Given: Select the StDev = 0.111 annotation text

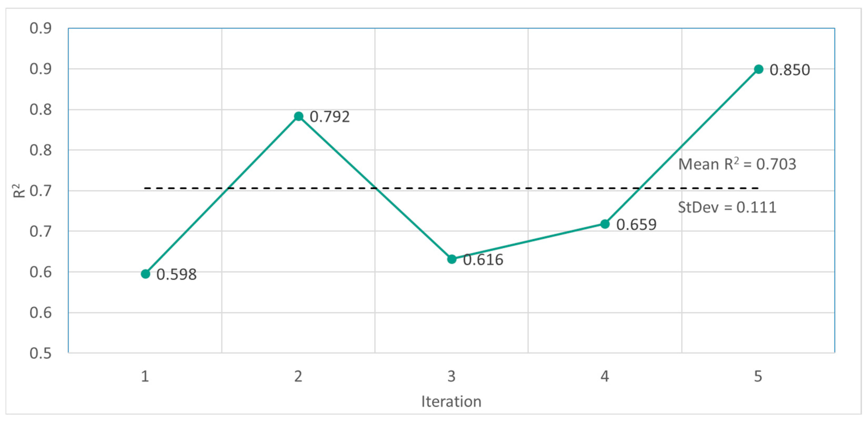Looking at the screenshot, I should point(727,207).
